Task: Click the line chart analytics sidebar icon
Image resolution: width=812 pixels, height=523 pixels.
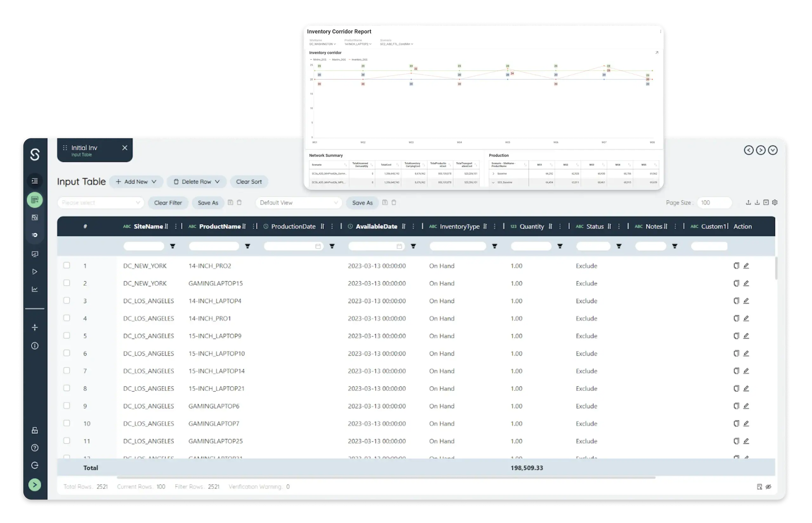Action: 35,289
